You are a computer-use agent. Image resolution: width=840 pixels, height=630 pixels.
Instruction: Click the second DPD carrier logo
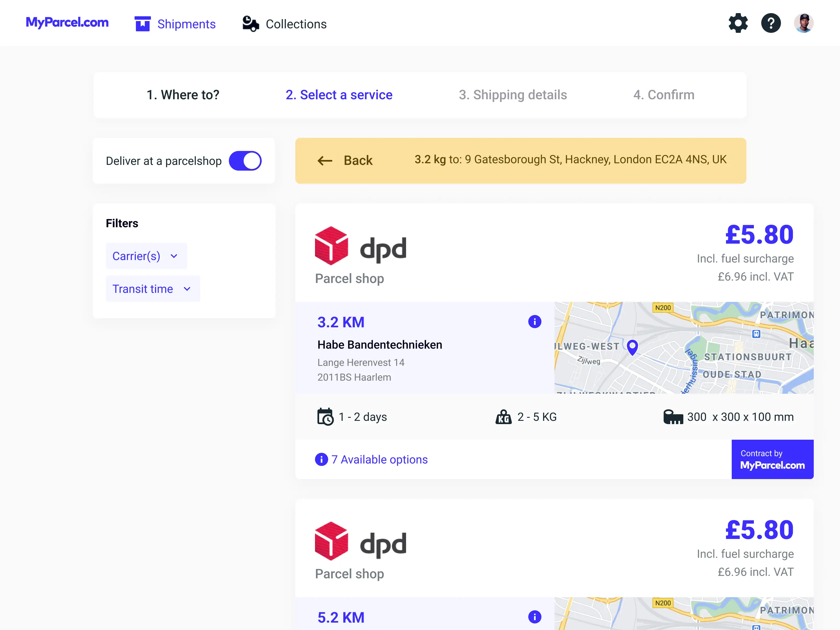tap(360, 541)
